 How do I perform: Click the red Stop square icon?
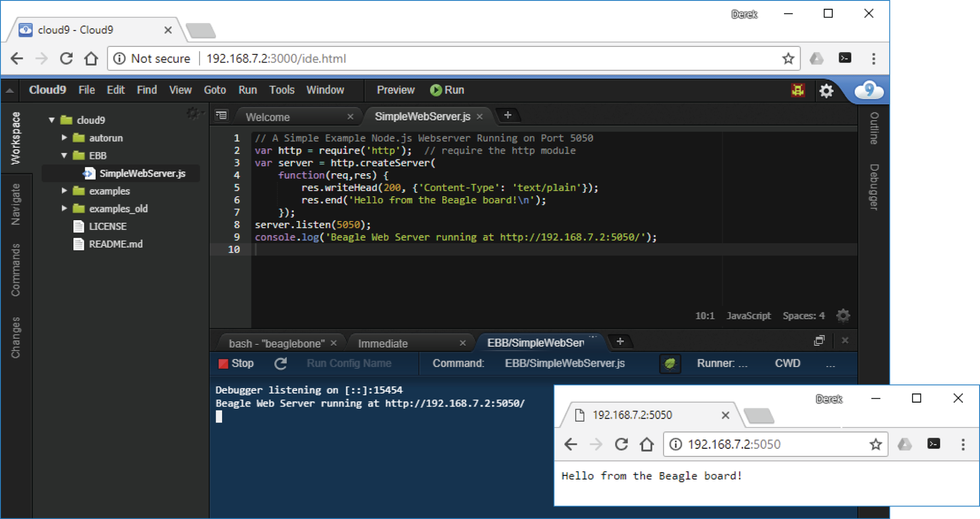pos(223,364)
